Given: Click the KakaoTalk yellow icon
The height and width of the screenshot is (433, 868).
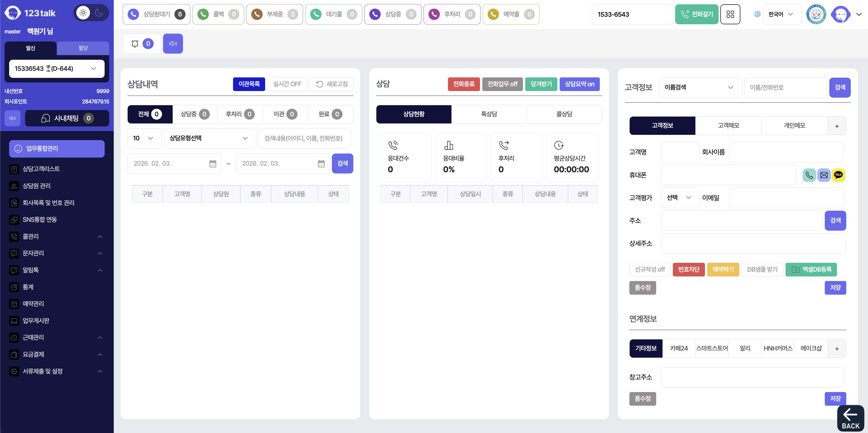Looking at the screenshot, I should click(838, 175).
